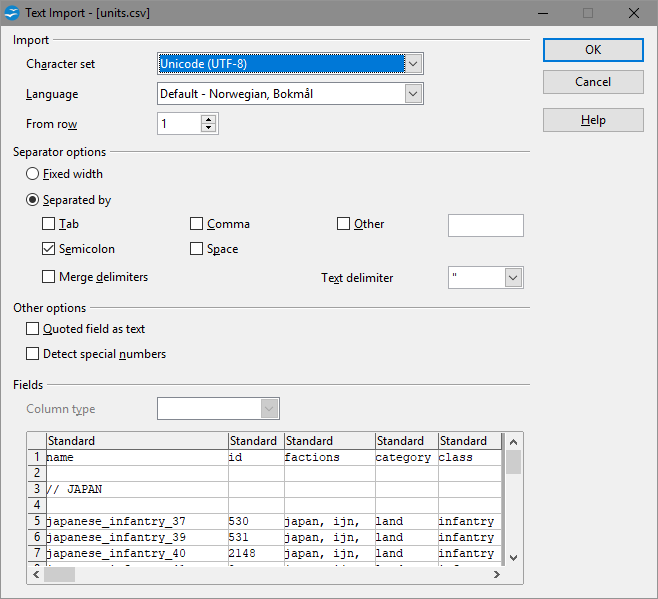Open the Language dropdown list
This screenshot has width=658, height=599.
(413, 94)
